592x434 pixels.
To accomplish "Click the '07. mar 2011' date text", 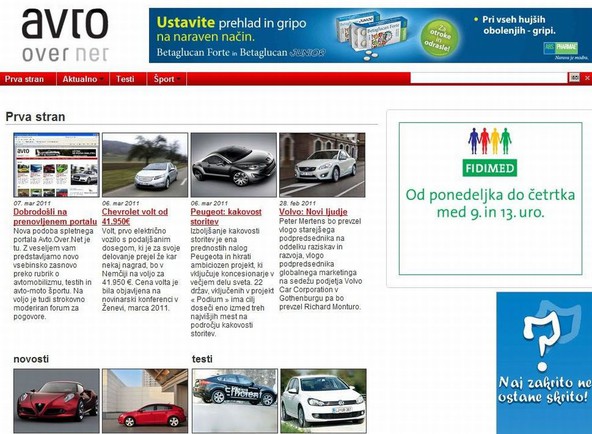I will [32, 203].
